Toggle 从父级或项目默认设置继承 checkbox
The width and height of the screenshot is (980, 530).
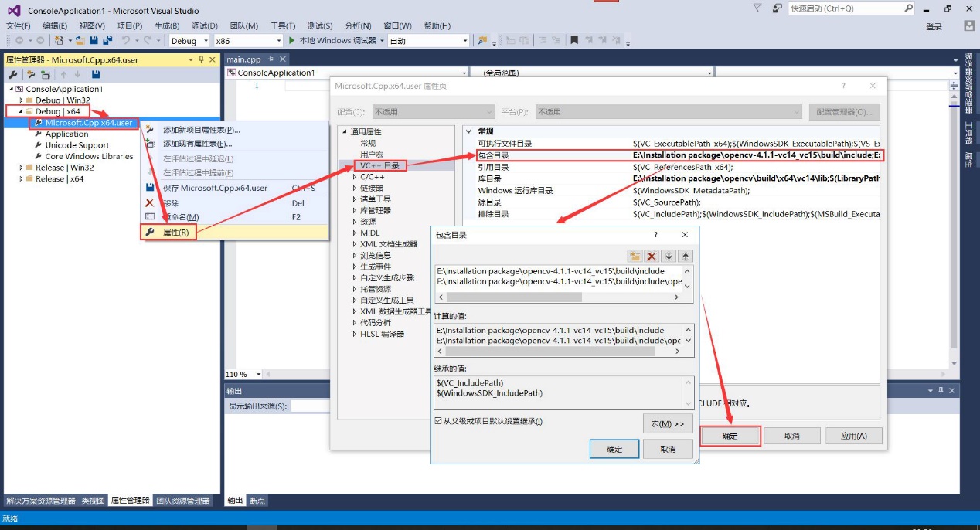438,421
